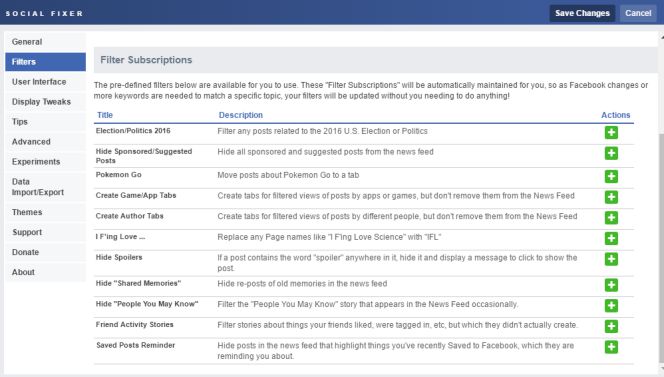Add the Friend Activity Stories filter
Screen dimensions: 664x377
coord(611,326)
